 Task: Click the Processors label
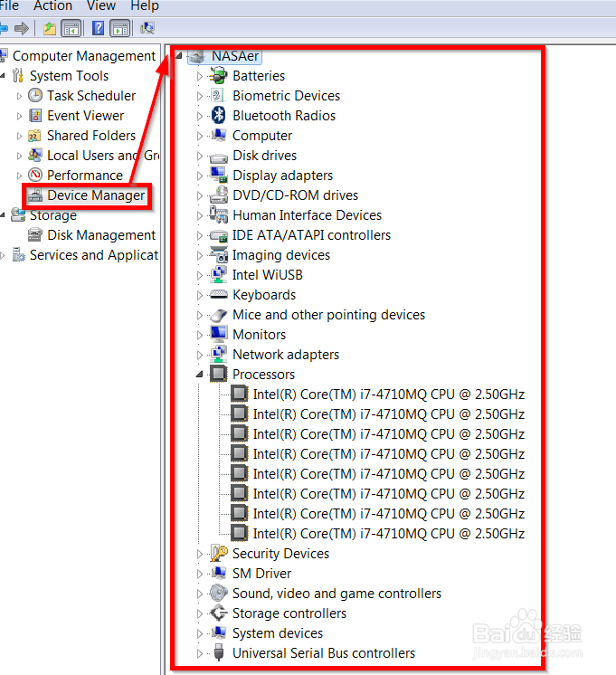point(263,375)
